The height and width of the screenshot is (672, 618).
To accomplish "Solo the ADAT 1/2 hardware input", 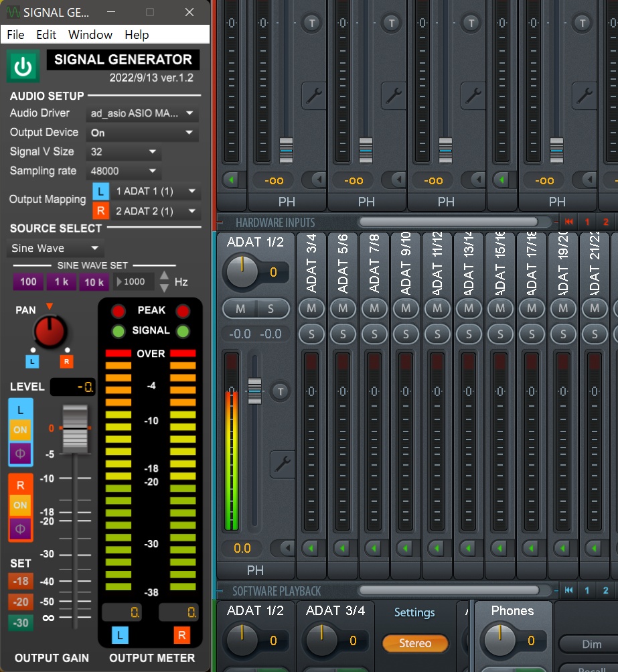I will click(x=271, y=309).
